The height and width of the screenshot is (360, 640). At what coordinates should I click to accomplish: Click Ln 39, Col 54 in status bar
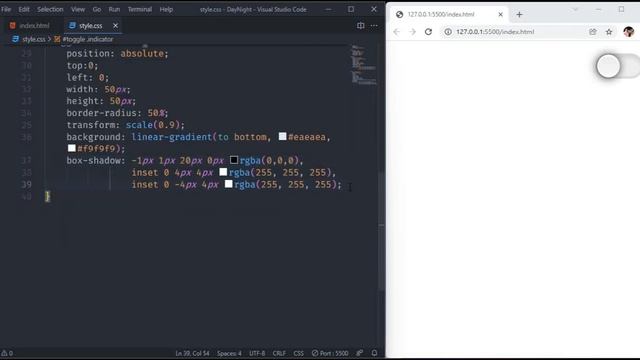pos(192,353)
